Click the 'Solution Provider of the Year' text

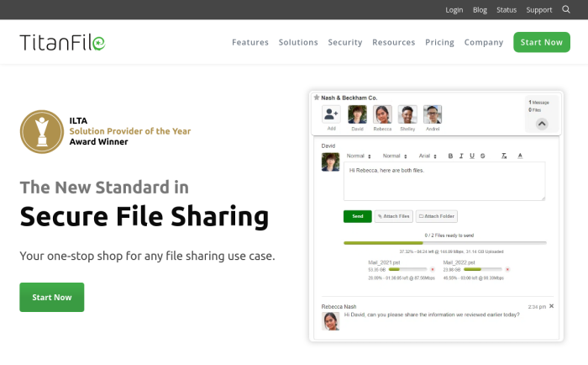click(x=129, y=131)
